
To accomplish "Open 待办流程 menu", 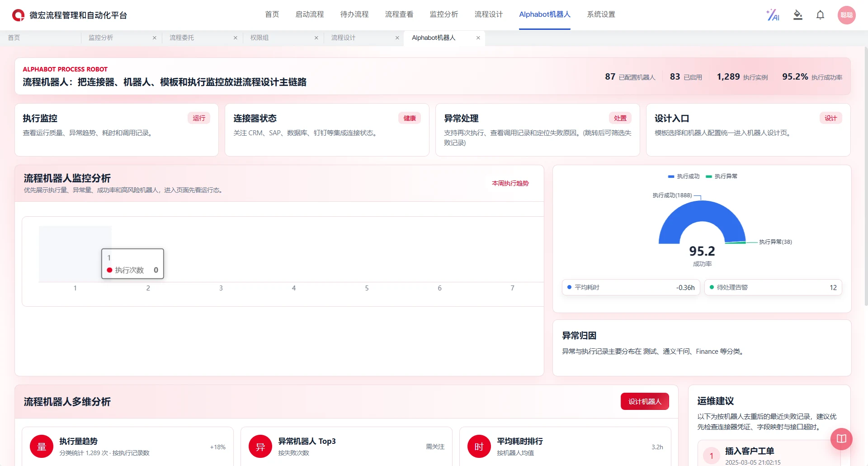I will tap(354, 14).
